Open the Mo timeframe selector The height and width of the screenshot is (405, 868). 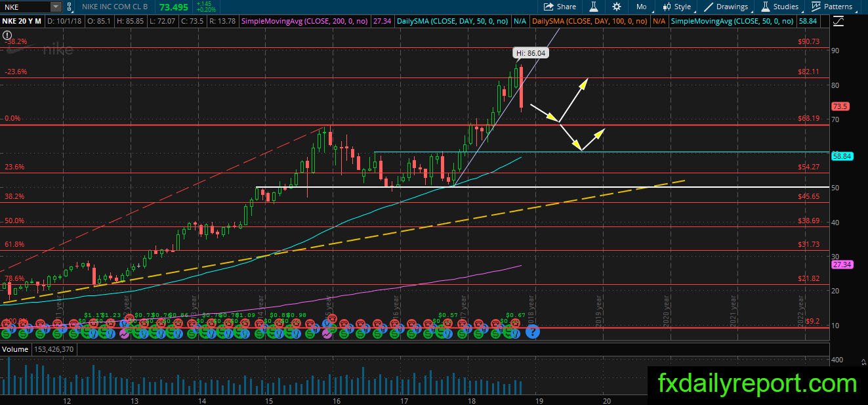(641, 7)
